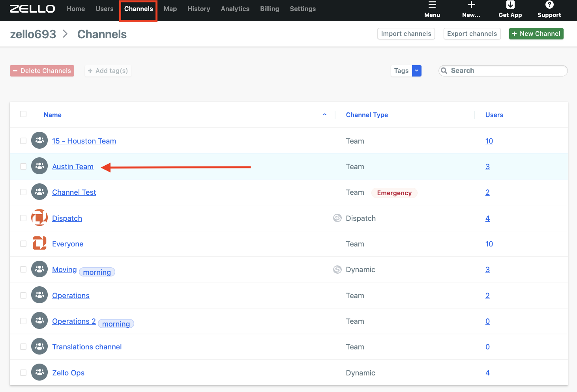Open the Analytics tab
Screen dimensions: 577x392
pos(235,9)
